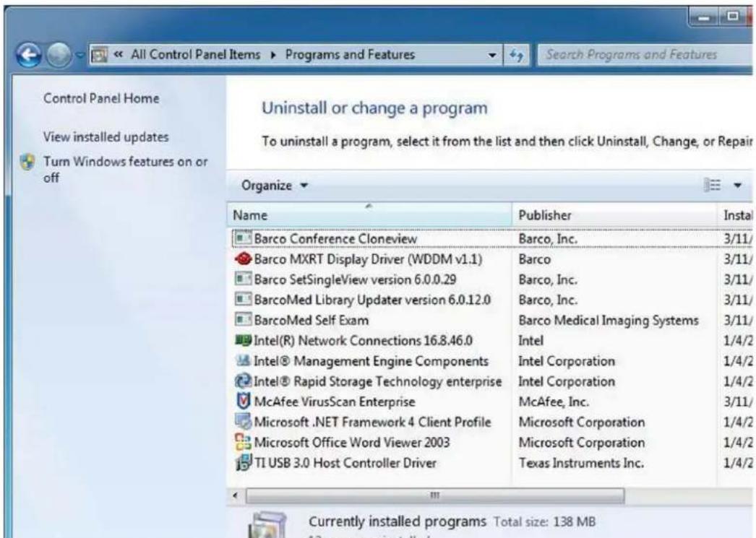Open the view options dropdown arrow
This screenshot has height=538, width=756.
pos(737,185)
